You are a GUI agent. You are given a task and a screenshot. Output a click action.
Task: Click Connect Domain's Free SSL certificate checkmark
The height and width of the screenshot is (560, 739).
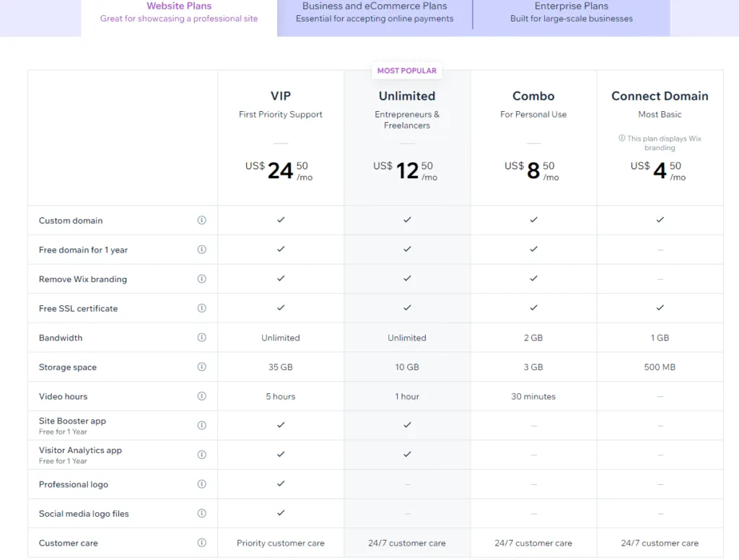pos(660,307)
